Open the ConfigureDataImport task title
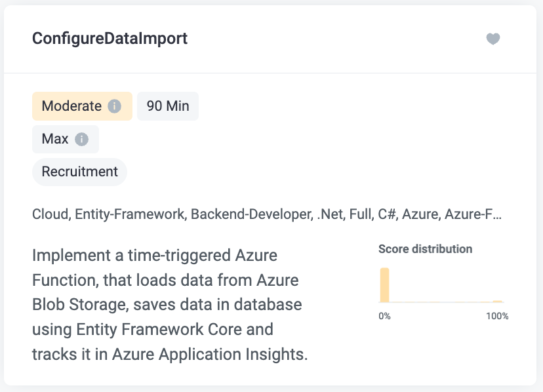543x392 pixels. [110, 39]
